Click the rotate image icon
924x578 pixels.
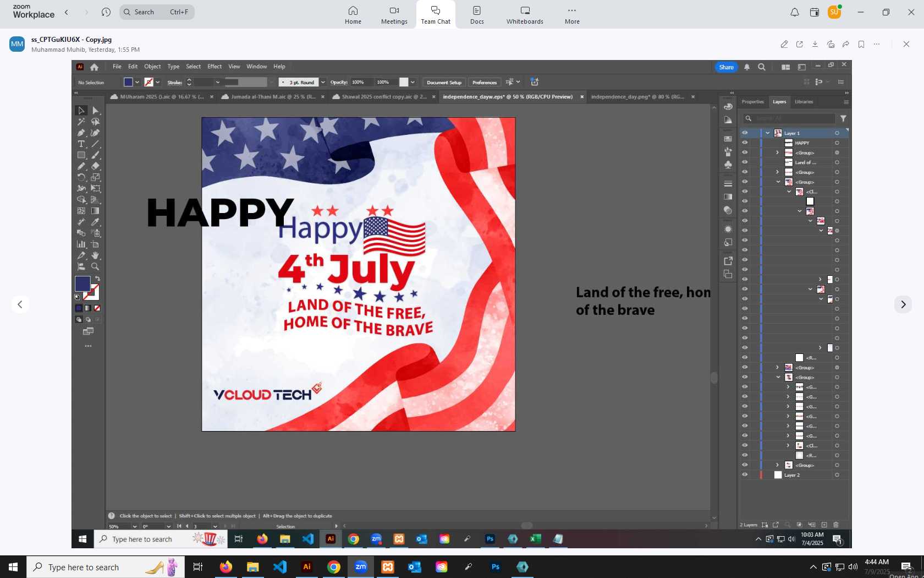[x=831, y=44]
